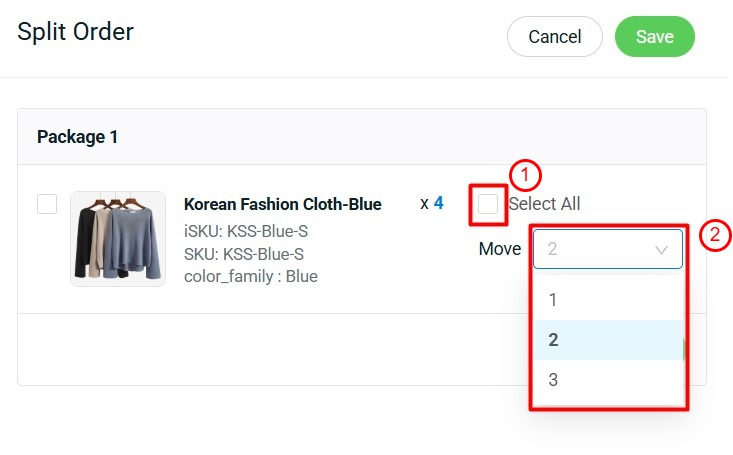Enable the Select All checkbox
Image resolution: width=733 pixels, height=455 pixels.
(488, 204)
